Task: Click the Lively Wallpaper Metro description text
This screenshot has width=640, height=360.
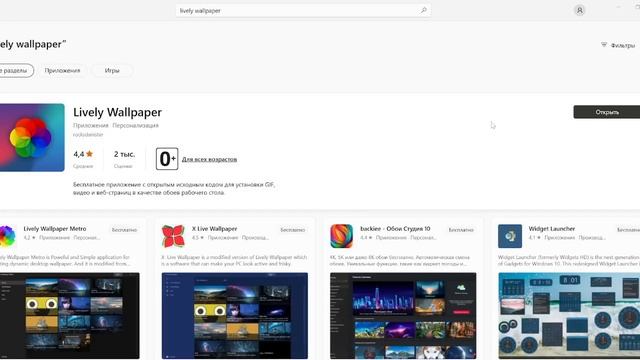Action: pos(65,260)
